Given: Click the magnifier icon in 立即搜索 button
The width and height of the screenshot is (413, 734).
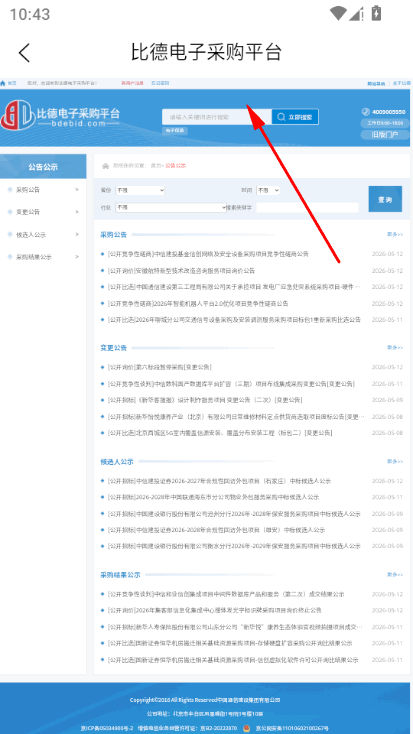Looking at the screenshot, I should [281, 117].
